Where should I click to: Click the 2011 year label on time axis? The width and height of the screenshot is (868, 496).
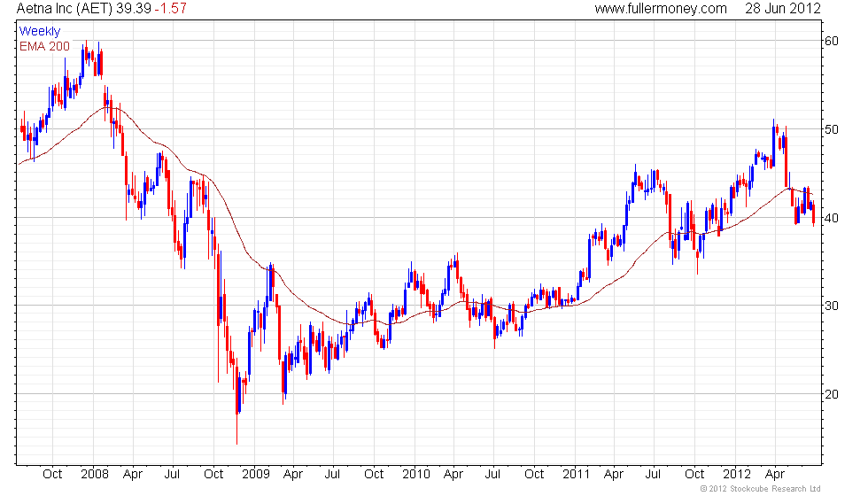click(x=576, y=475)
